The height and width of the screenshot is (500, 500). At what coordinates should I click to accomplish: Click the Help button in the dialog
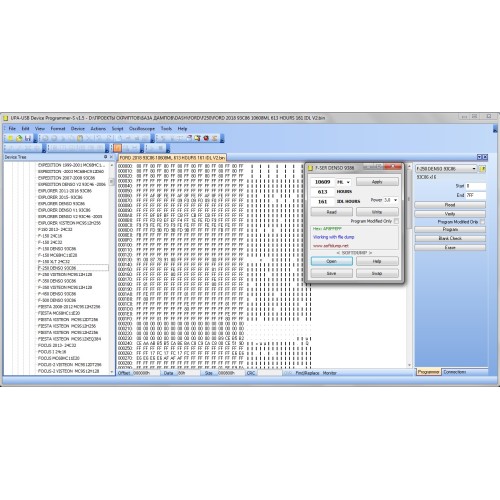[x=377, y=261]
